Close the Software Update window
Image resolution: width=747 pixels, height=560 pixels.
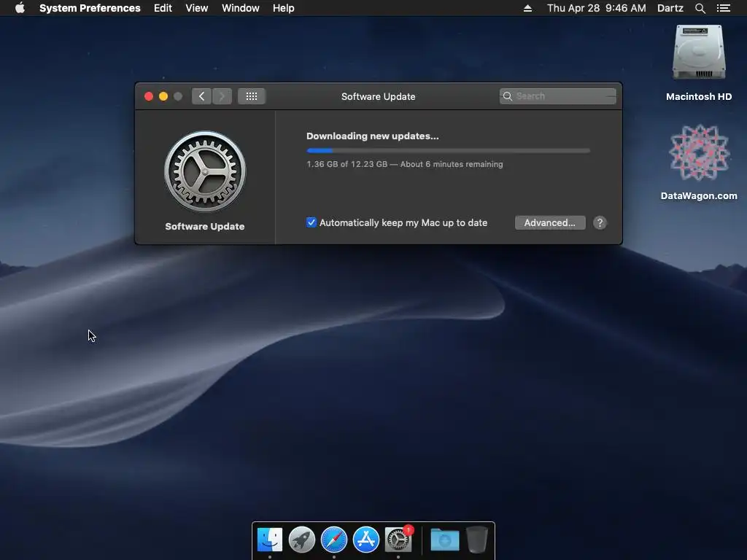[149, 96]
